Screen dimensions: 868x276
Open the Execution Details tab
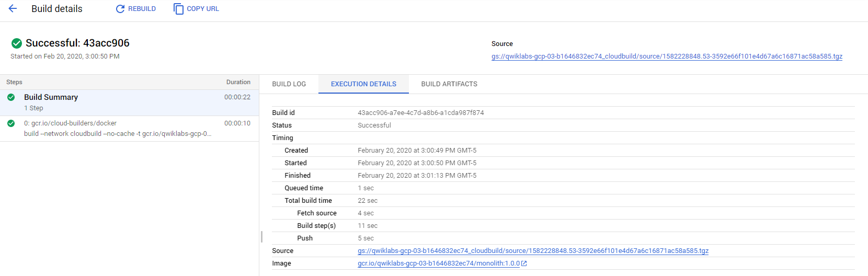(x=363, y=84)
